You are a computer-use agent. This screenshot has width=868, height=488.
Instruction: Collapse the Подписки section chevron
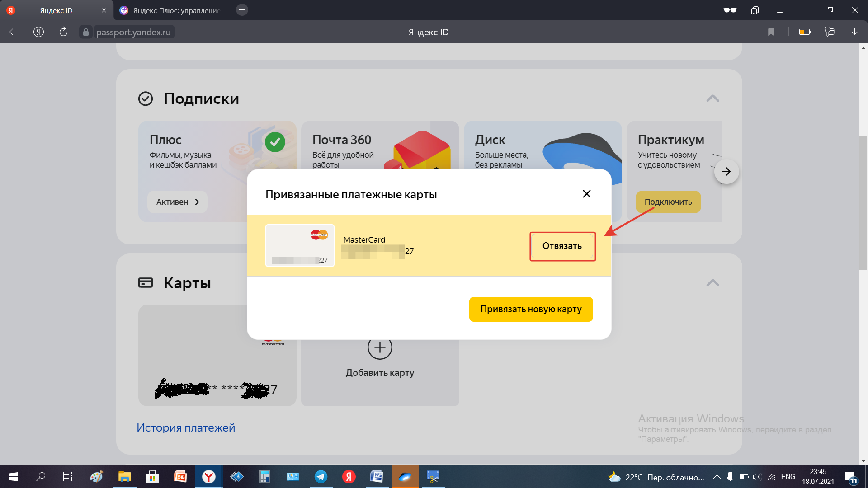coord(712,99)
